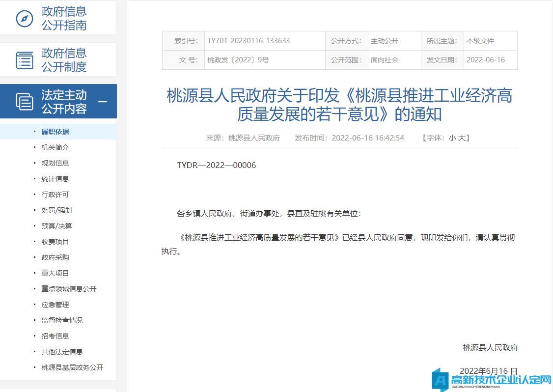
Task: Set font size to 大
Action: [x=462, y=138]
